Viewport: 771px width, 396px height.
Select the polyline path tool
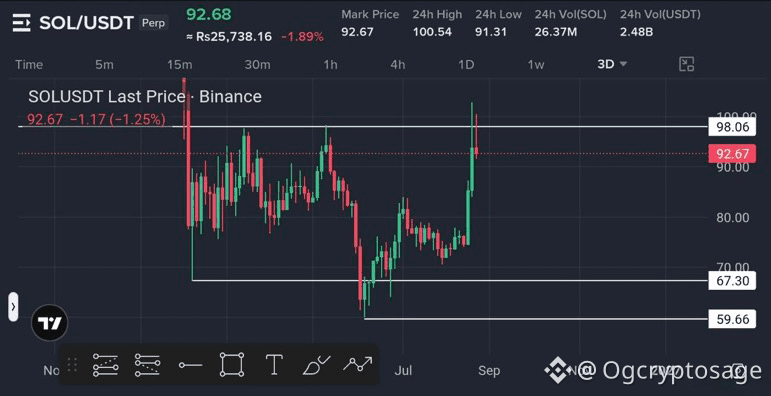(358, 365)
